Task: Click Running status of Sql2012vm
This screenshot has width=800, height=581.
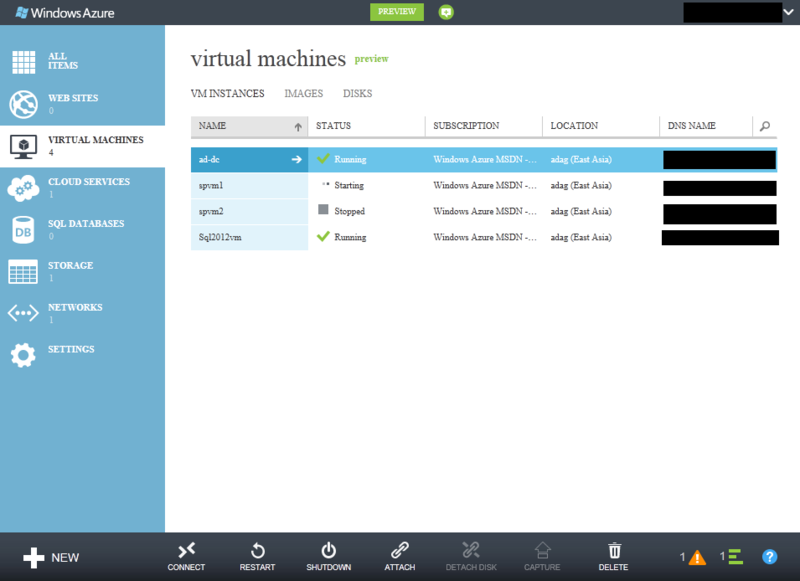Action: coord(350,237)
